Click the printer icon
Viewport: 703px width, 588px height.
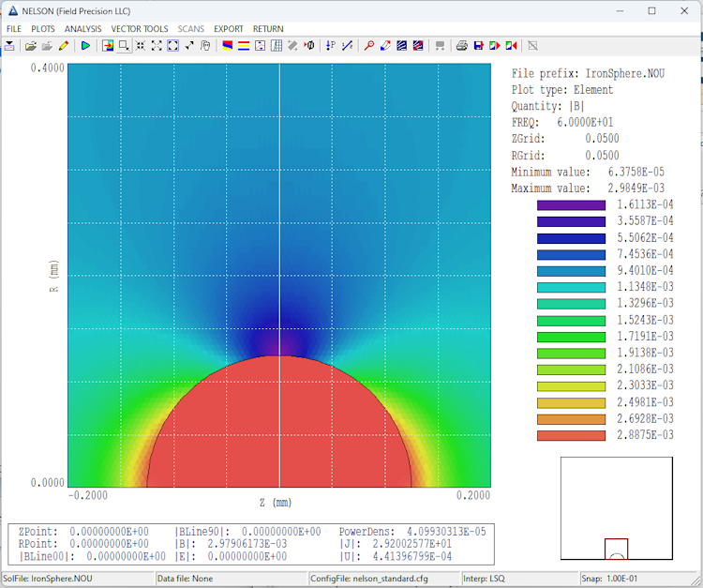tap(462, 46)
